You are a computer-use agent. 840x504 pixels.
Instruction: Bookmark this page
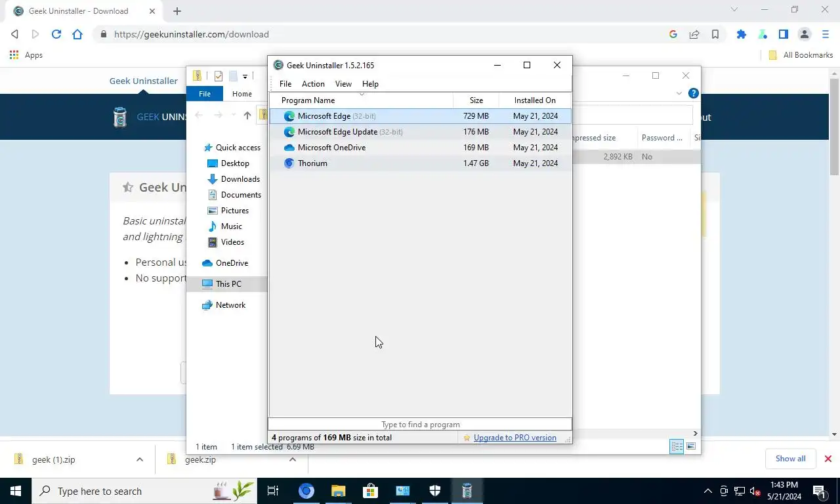click(715, 34)
